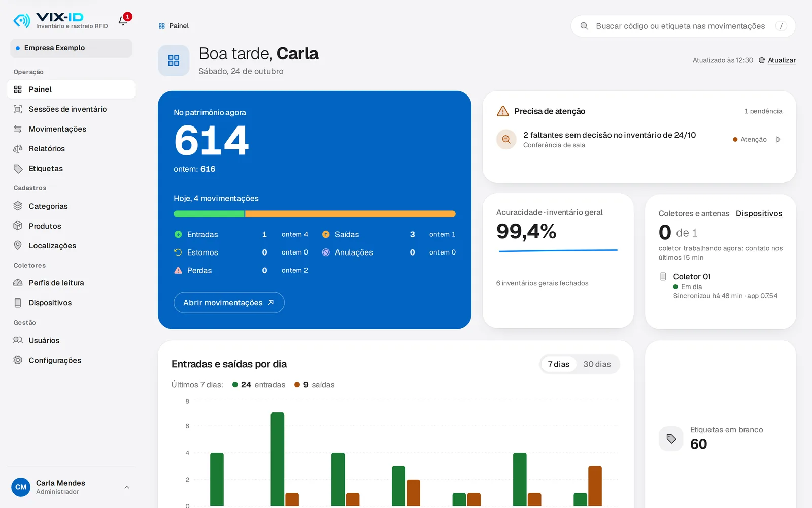This screenshot has width=812, height=508.
Task: Click the Perdas warning triangle icon
Action: pos(178,270)
